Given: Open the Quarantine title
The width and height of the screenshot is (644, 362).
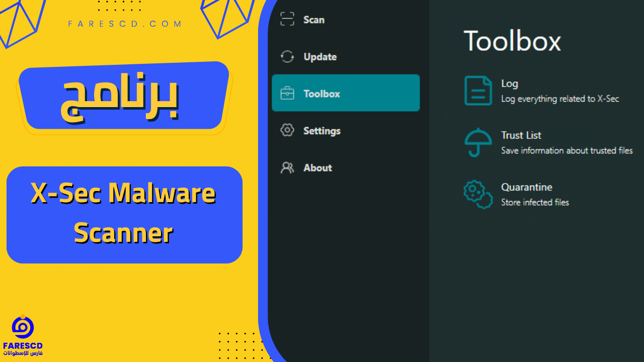Looking at the screenshot, I should click(527, 187).
